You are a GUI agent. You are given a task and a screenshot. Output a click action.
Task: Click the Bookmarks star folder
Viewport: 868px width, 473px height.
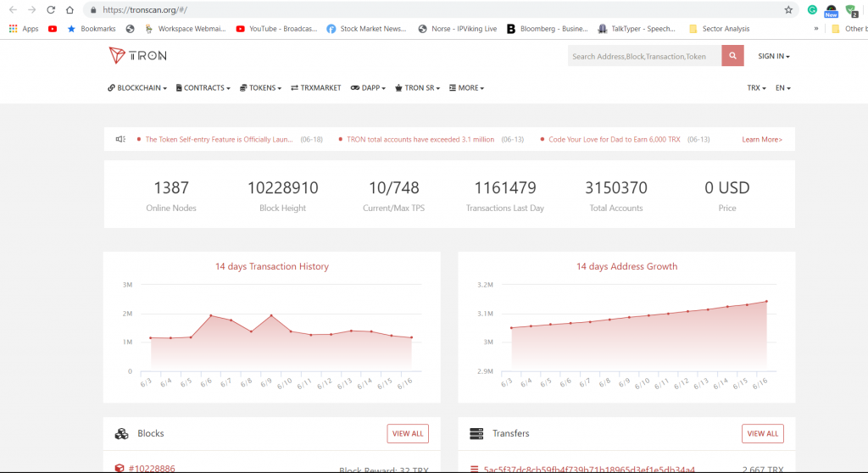click(x=92, y=29)
